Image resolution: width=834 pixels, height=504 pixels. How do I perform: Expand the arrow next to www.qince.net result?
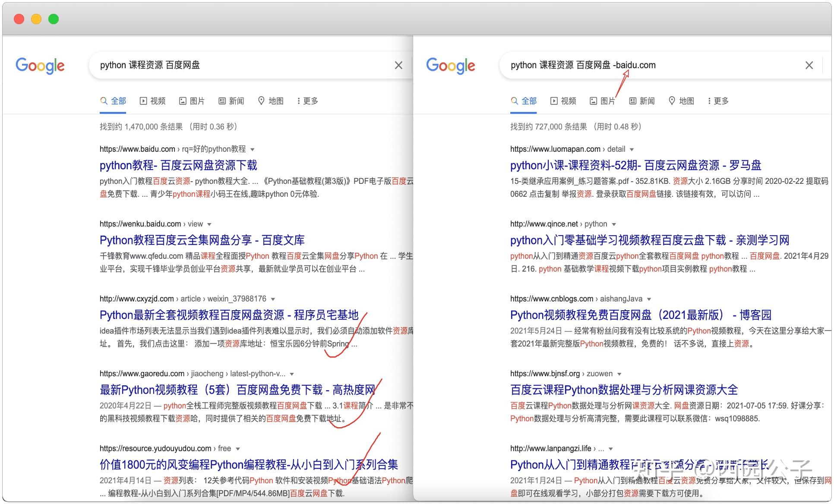pos(614,224)
